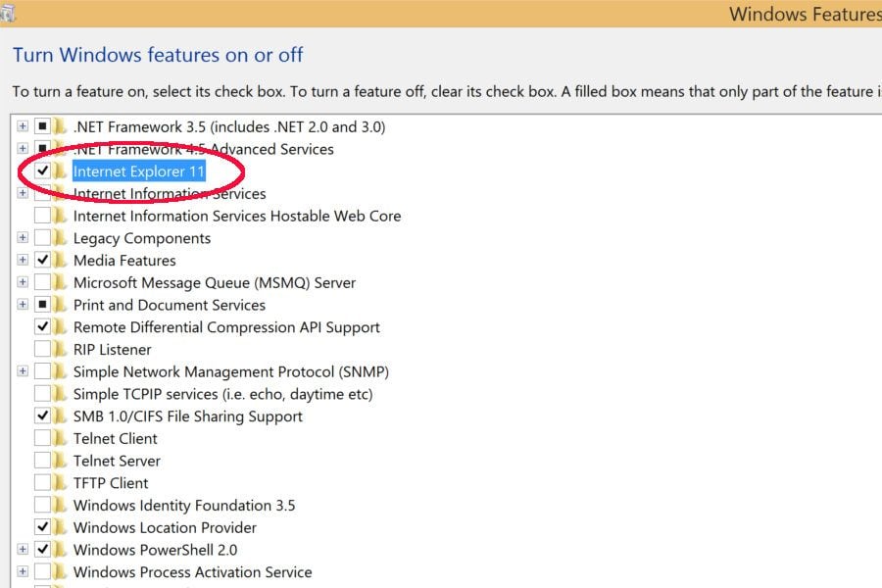
Task: Select the Internet Explorer 11 row label
Action: tap(139, 171)
